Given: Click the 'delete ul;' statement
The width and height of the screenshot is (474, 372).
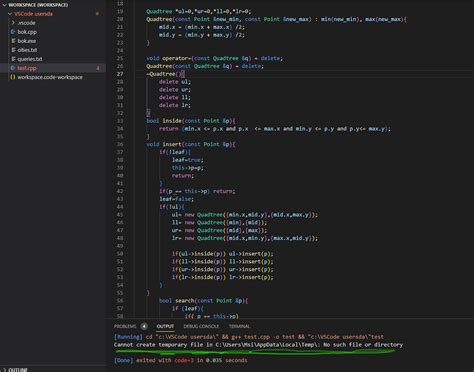Looking at the screenshot, I should click(x=175, y=82).
